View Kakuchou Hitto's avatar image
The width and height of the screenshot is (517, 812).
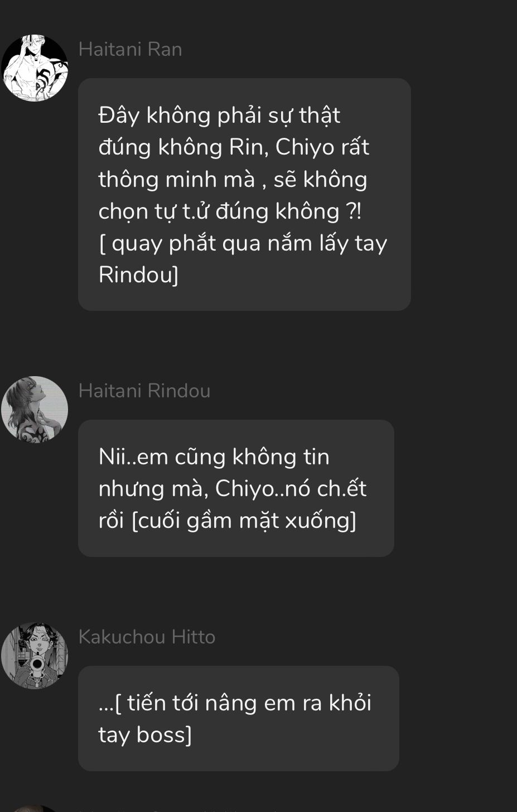pyautogui.click(x=35, y=655)
